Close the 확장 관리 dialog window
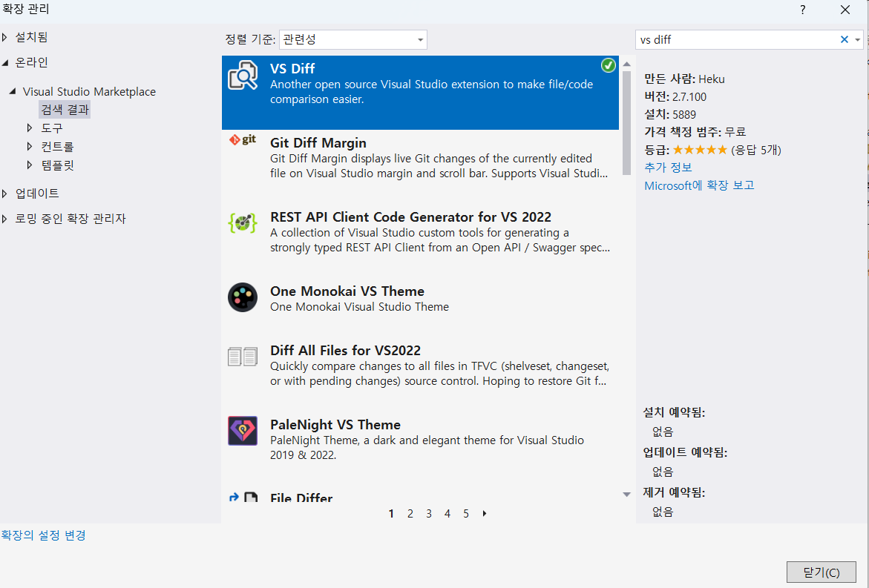Viewport: 869px width, 588px height. coord(845,10)
